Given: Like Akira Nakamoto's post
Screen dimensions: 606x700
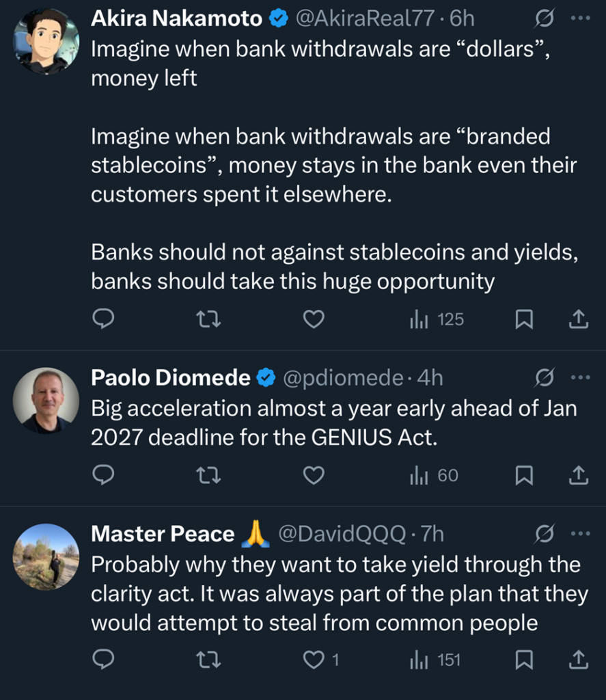Looking at the screenshot, I should 313,319.
